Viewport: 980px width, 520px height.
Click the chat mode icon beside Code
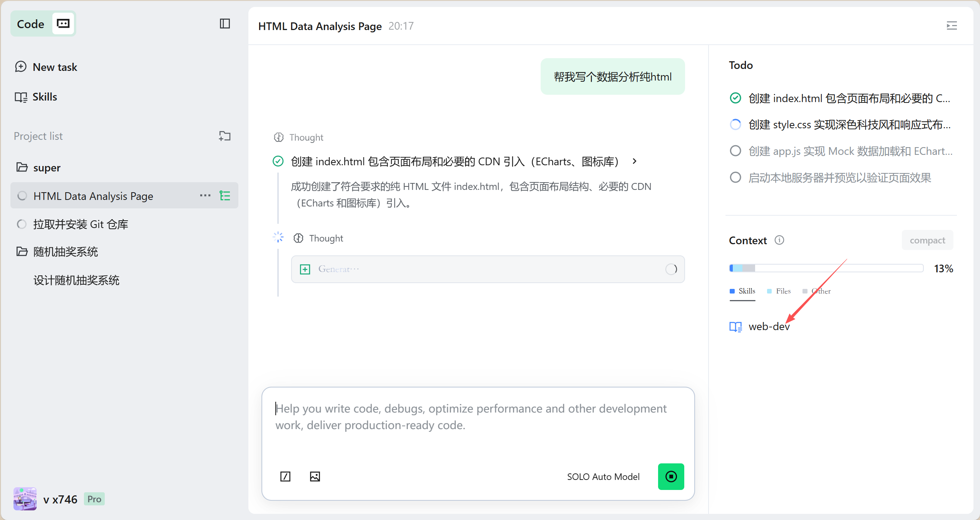click(63, 24)
